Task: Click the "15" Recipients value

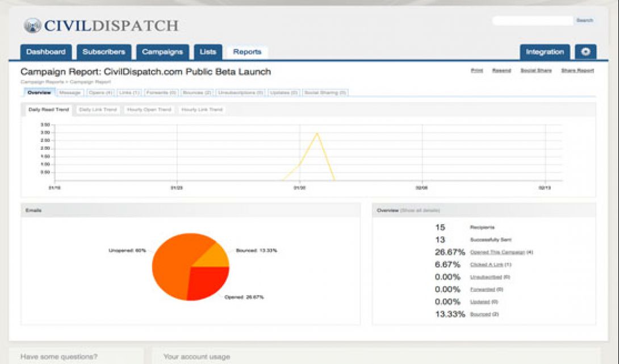Action: (440, 227)
